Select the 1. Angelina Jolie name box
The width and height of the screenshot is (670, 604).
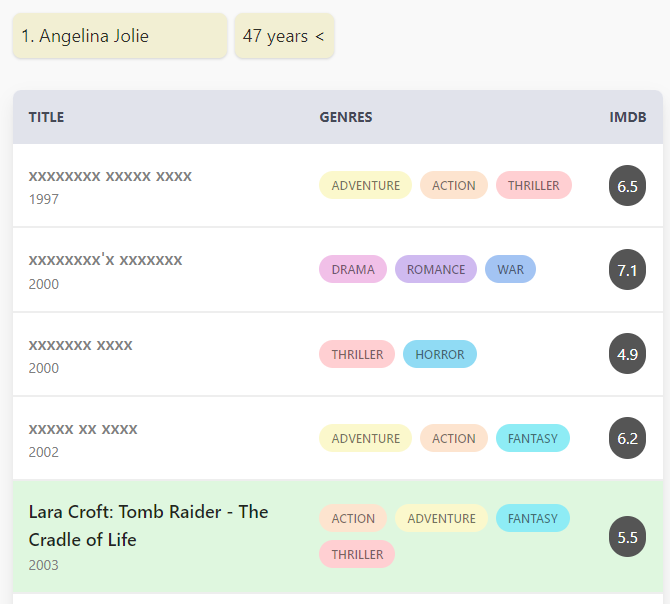coord(120,36)
